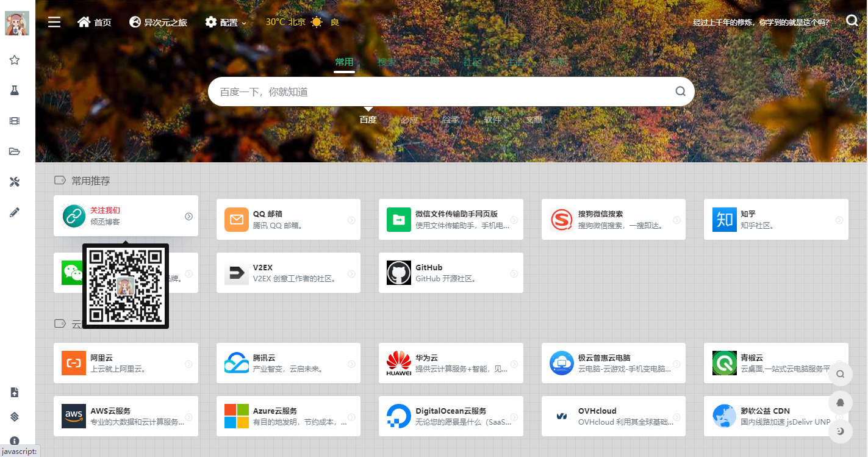Select the film media icon in sidebar
The width and height of the screenshot is (868, 457).
point(15,121)
